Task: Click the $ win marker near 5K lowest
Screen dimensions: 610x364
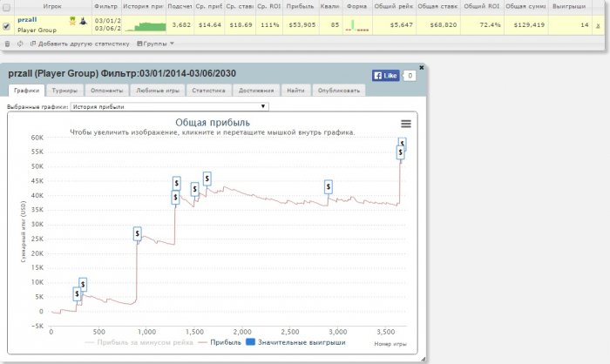Action: [x=77, y=293]
